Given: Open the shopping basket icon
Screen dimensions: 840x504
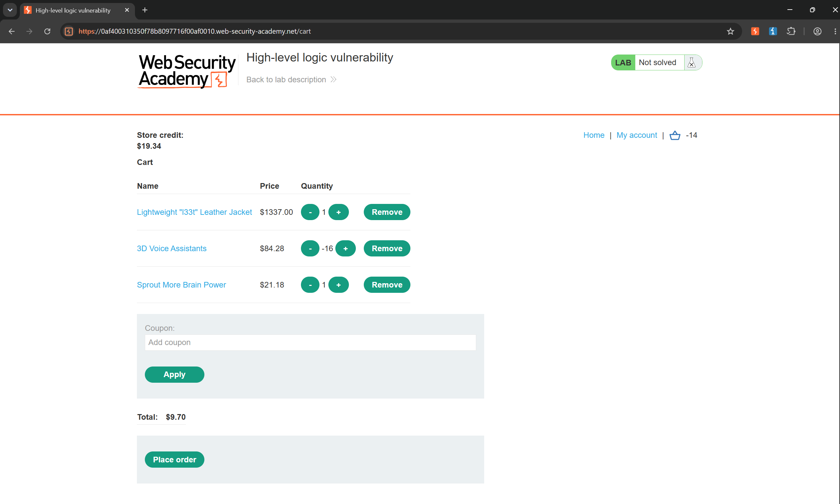Looking at the screenshot, I should (x=675, y=135).
